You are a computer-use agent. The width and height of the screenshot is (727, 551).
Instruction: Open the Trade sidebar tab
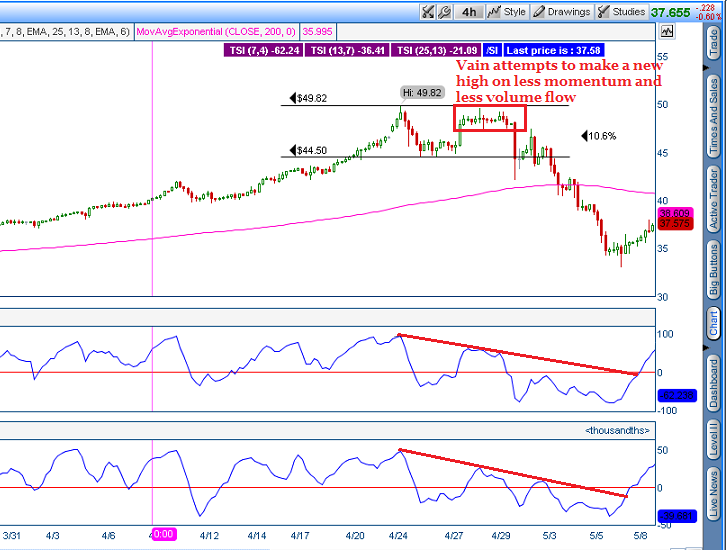click(x=714, y=42)
